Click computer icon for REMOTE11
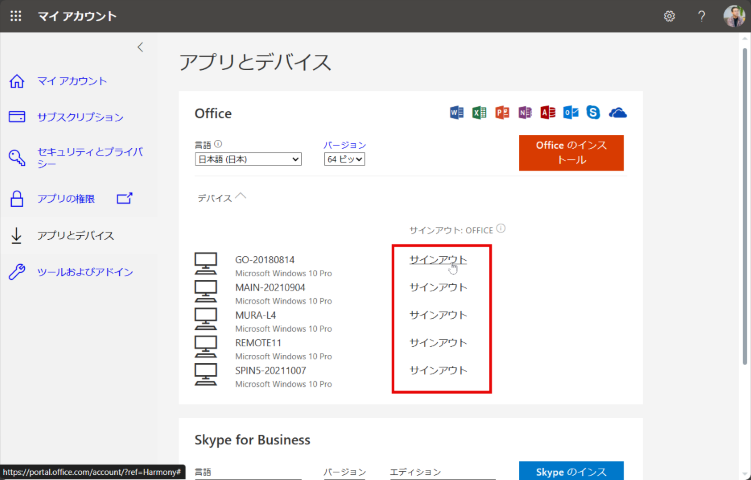This screenshot has height=480, width=751. point(206,347)
